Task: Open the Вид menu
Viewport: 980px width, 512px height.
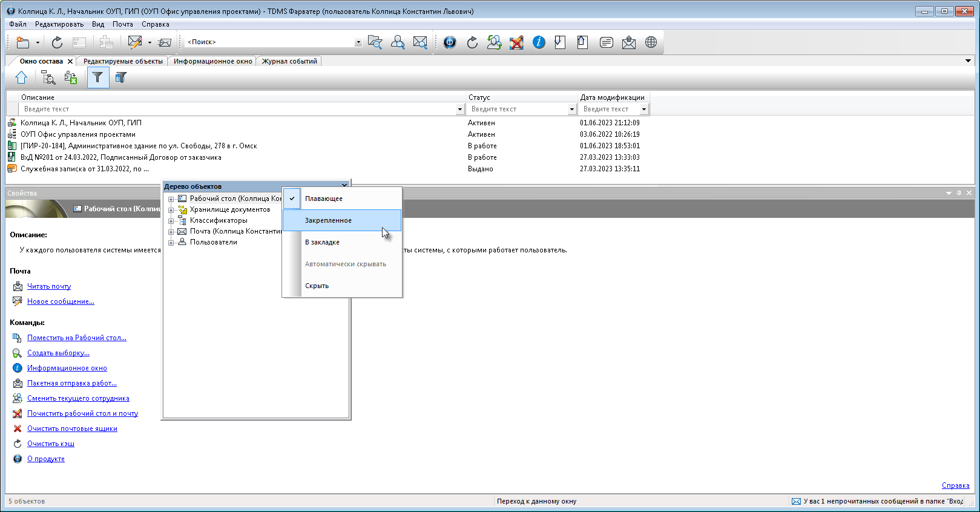Action: pos(98,24)
